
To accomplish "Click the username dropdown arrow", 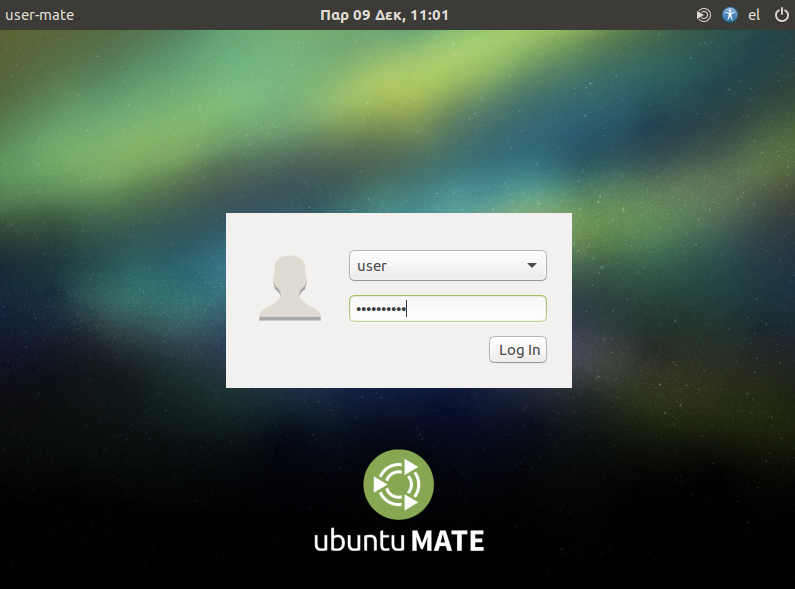I will point(531,266).
